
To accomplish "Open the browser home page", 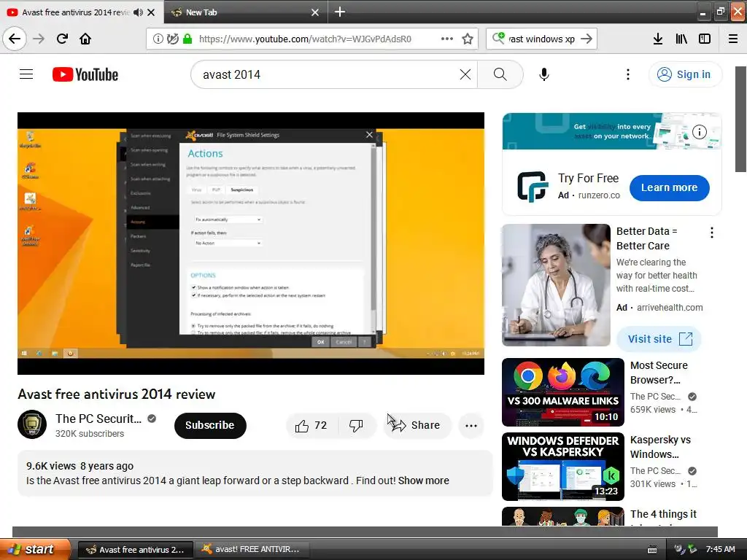I will [x=85, y=39].
